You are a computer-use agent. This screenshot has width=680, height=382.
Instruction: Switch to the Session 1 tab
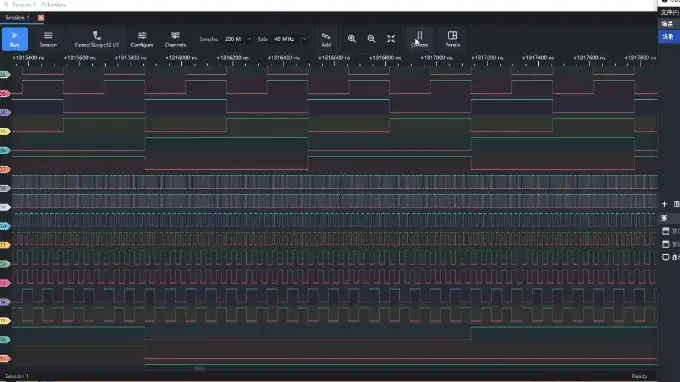(17, 18)
